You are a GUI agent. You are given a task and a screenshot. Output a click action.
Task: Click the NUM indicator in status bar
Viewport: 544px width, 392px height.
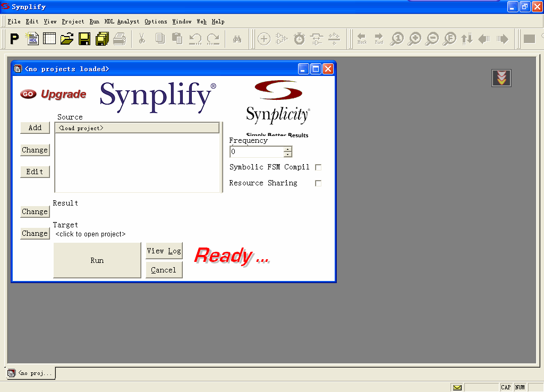520,388
